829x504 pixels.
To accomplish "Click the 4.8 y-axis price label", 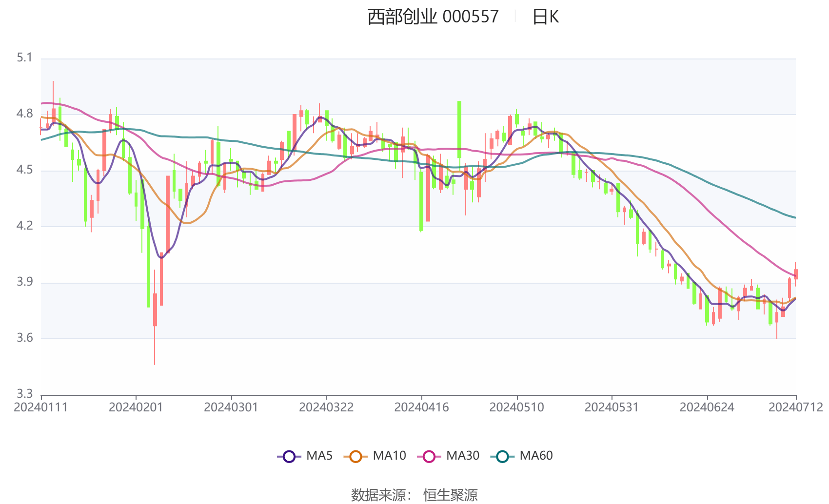I will pyautogui.click(x=24, y=114).
